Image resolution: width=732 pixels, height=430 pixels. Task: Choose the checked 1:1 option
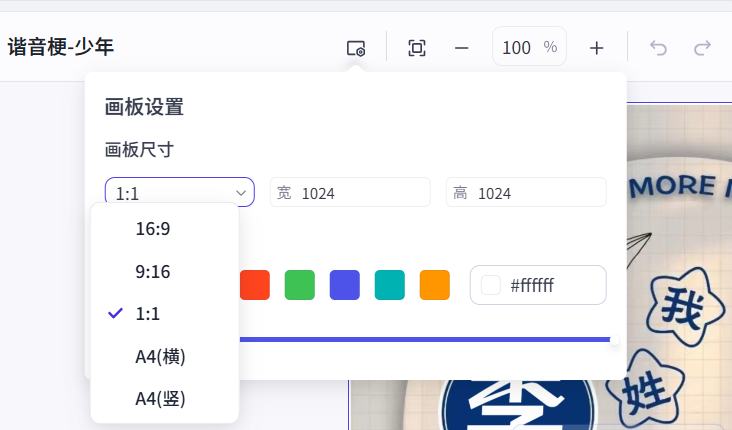click(x=165, y=314)
